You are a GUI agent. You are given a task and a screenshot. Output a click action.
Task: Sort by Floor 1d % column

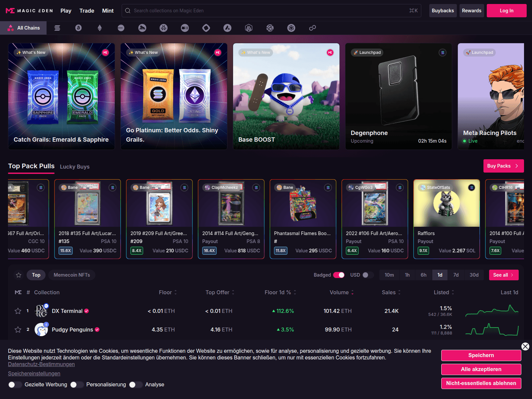coord(280,292)
